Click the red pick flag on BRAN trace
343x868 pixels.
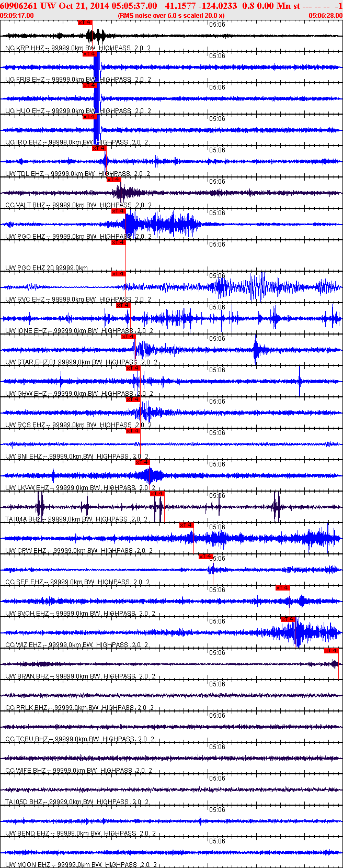(331, 651)
